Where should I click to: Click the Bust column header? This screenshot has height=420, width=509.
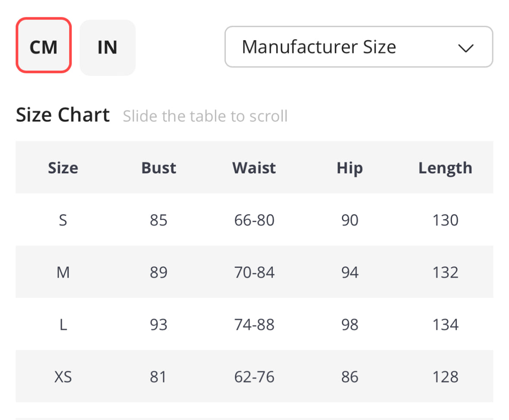(159, 168)
